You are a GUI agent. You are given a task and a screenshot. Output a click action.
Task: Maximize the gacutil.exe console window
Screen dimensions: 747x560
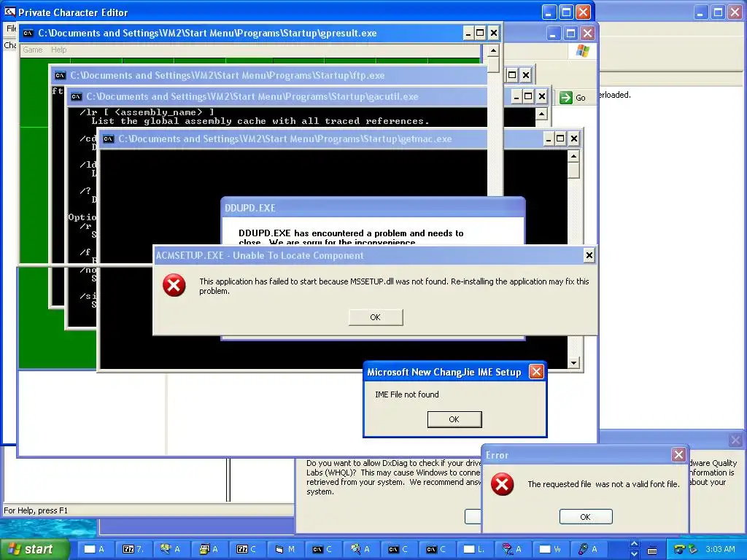(x=528, y=97)
